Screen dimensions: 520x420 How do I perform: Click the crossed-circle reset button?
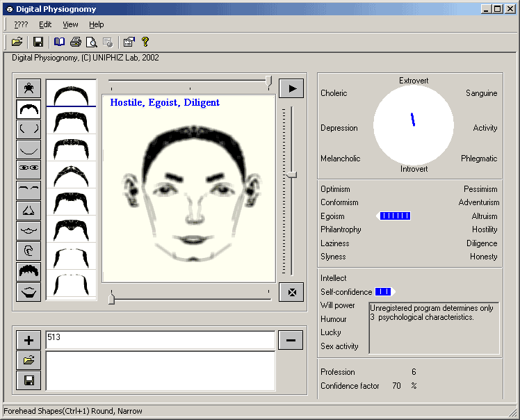[x=291, y=292]
